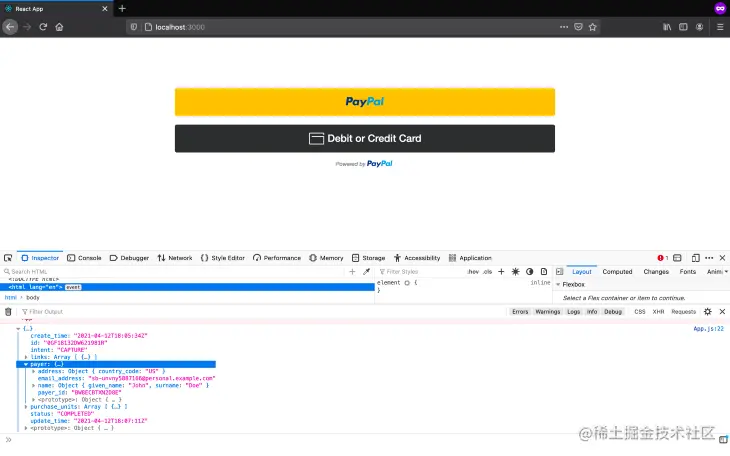
Task: Open the Style Editor tab
Action: (x=223, y=258)
